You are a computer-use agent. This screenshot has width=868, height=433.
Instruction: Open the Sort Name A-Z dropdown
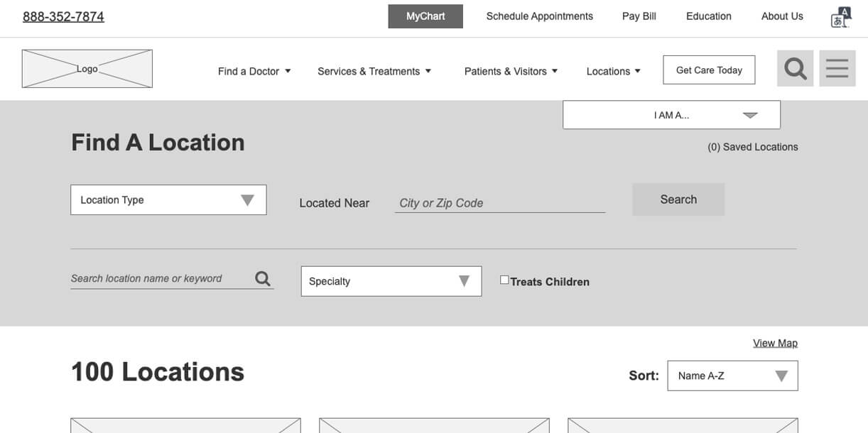click(732, 376)
